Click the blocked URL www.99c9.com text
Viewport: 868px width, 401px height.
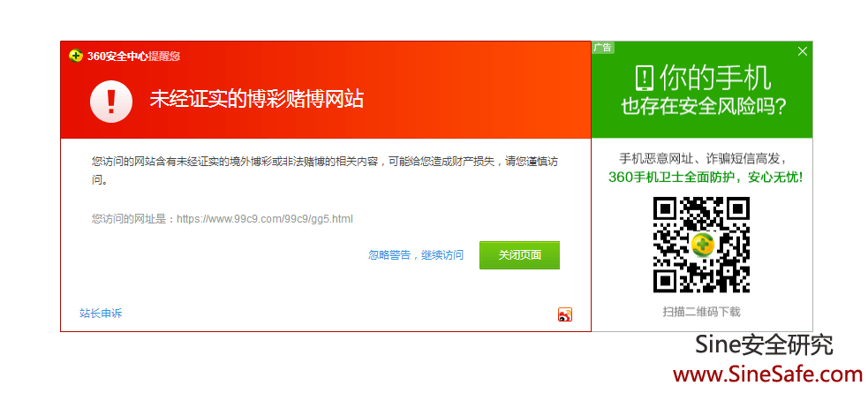coord(264,218)
